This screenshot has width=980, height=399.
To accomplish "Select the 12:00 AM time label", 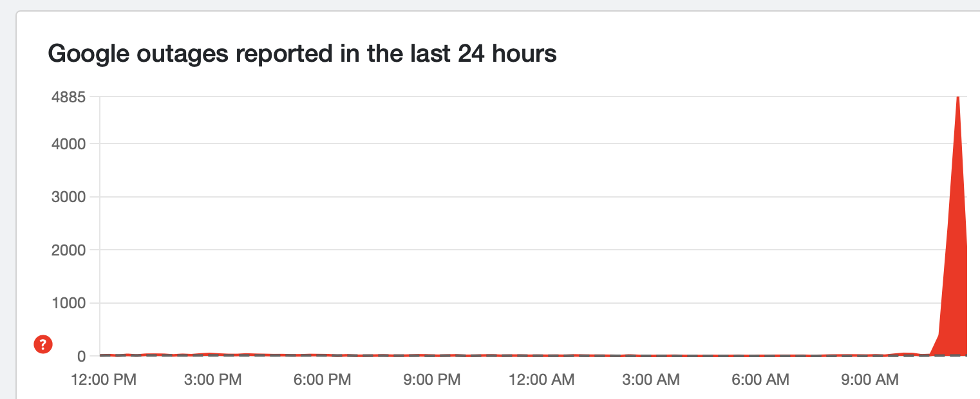I will (x=541, y=380).
